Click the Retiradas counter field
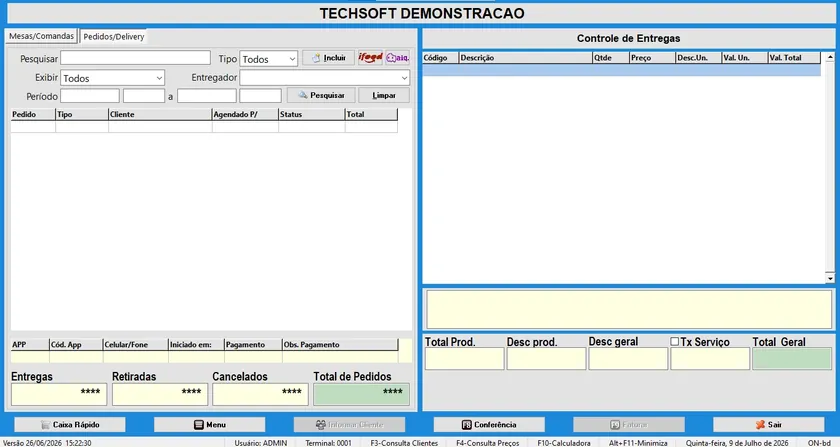Screen dimensions: 840x447 [x=160, y=394]
